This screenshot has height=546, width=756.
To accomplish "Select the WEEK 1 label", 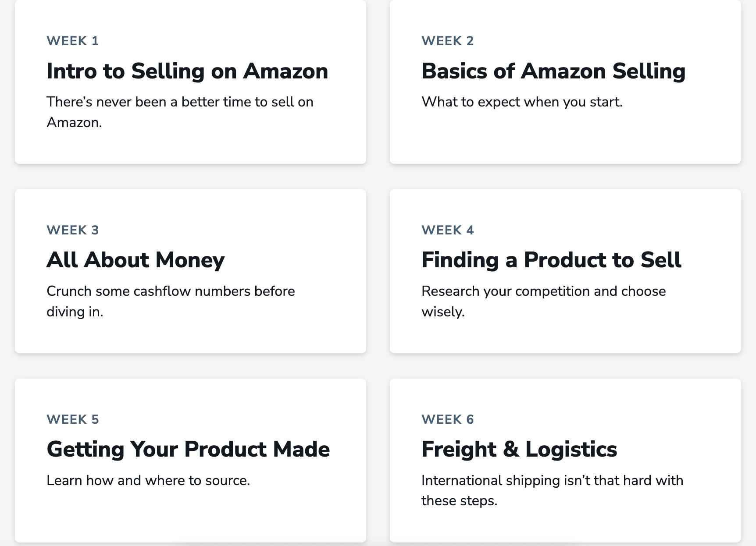I will 73,41.
